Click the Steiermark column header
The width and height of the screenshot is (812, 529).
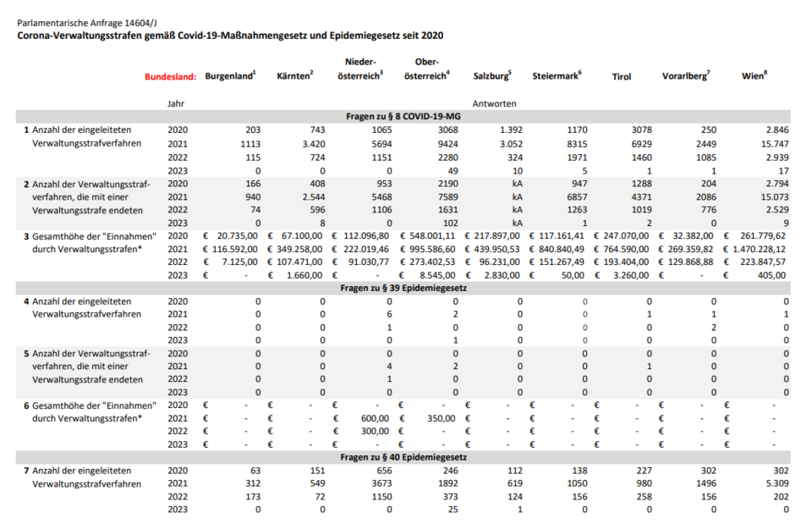[x=557, y=76]
